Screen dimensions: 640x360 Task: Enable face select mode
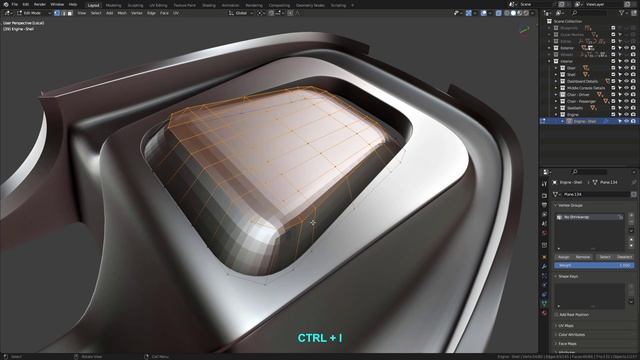click(70, 13)
